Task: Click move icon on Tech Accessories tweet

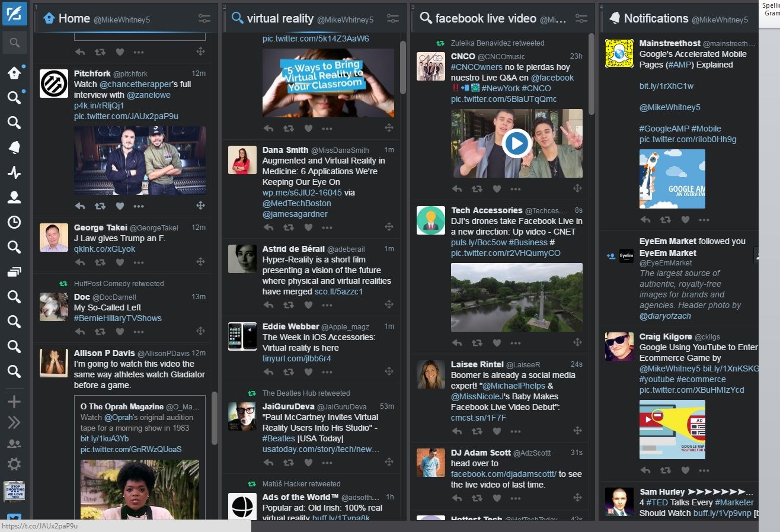Action: (577, 342)
